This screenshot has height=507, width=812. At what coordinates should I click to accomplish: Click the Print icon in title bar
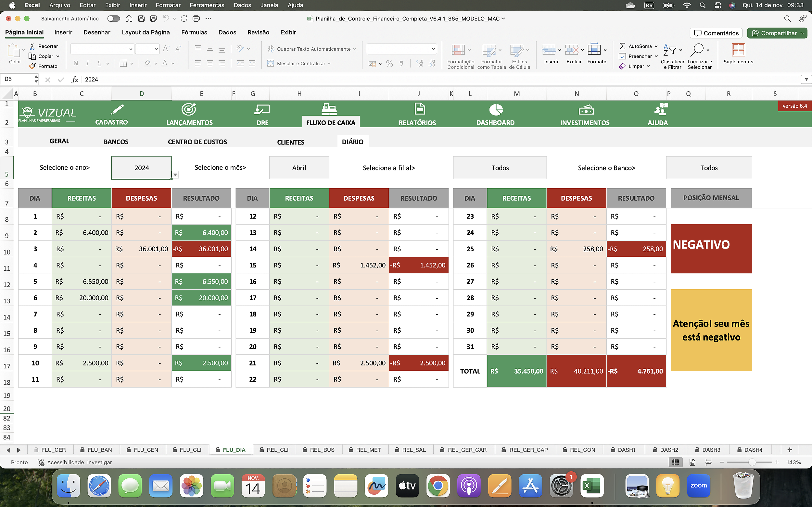(x=196, y=19)
